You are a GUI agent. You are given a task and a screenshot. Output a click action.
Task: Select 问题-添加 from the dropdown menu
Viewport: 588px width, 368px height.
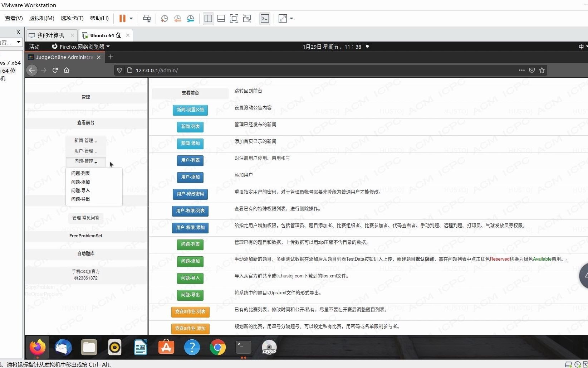point(80,182)
